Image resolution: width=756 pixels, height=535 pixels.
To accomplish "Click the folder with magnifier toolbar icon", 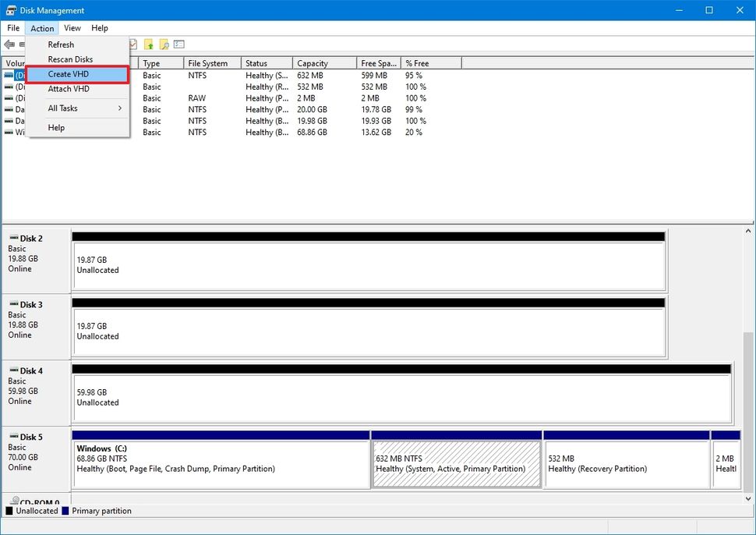I will click(x=164, y=44).
